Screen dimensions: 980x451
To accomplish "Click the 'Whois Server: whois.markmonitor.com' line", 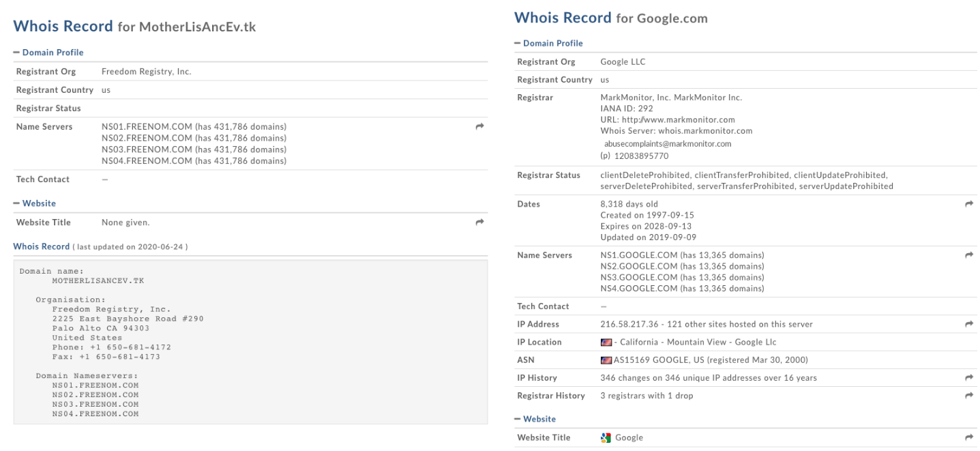I will point(677,131).
